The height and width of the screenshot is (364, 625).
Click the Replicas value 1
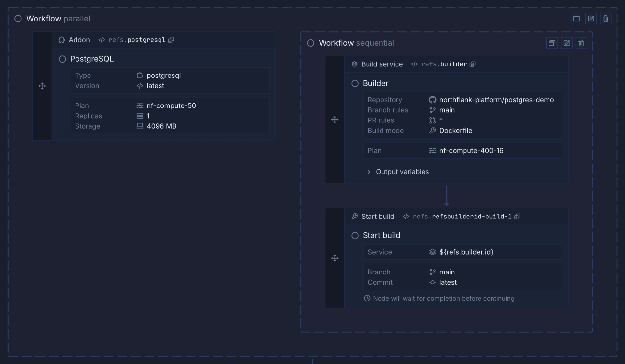coord(148,116)
